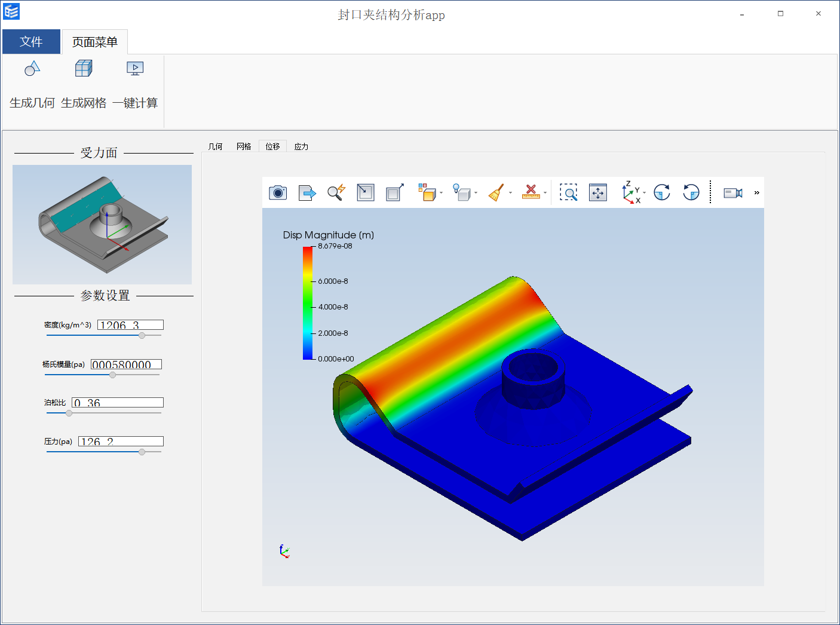Click the camera snapshot icon

click(278, 192)
